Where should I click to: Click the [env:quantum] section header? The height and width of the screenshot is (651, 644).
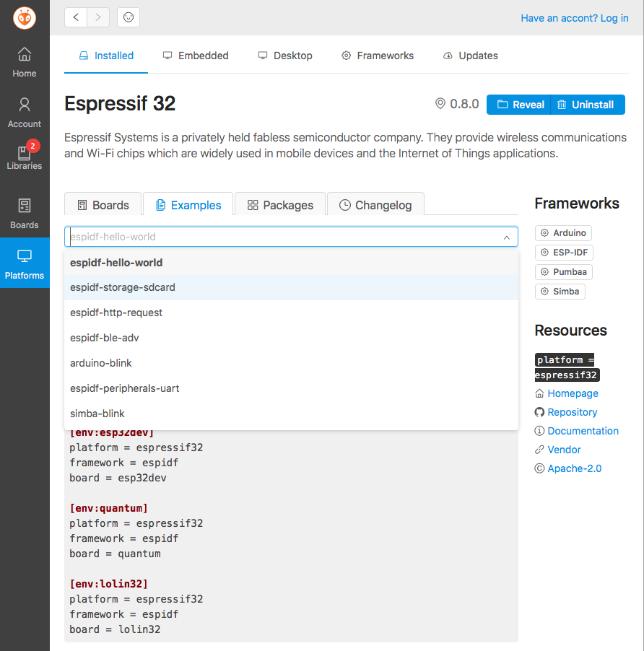pos(109,508)
